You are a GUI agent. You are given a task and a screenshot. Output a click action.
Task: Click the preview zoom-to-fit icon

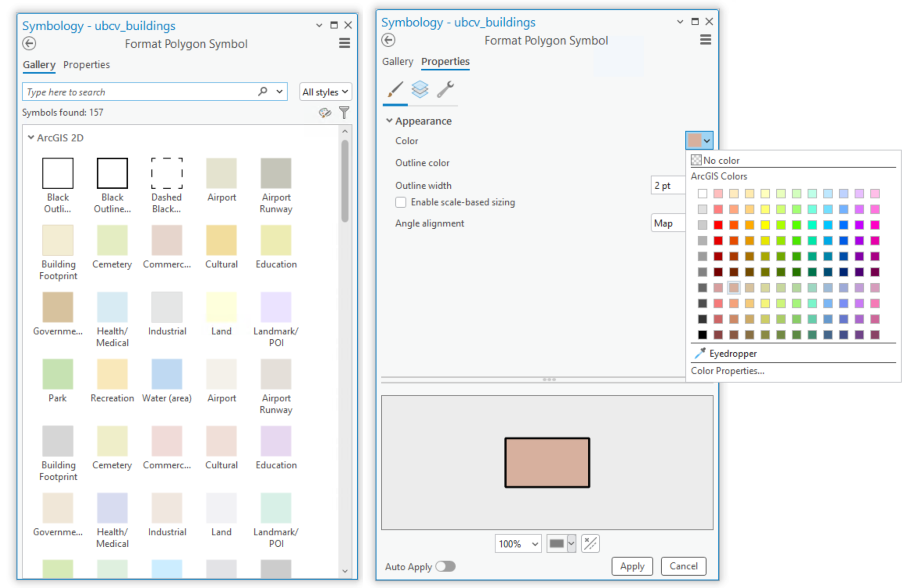pos(590,543)
